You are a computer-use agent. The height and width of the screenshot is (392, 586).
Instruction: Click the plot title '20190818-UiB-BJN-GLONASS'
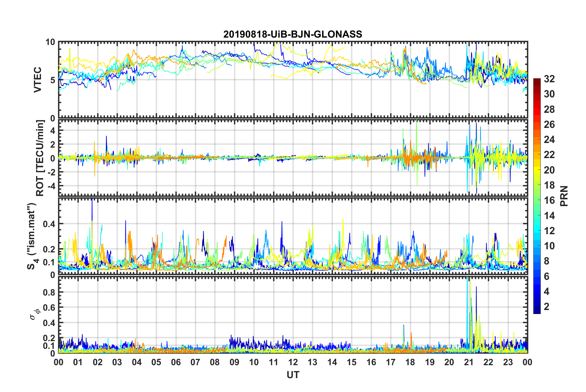[293, 34]
